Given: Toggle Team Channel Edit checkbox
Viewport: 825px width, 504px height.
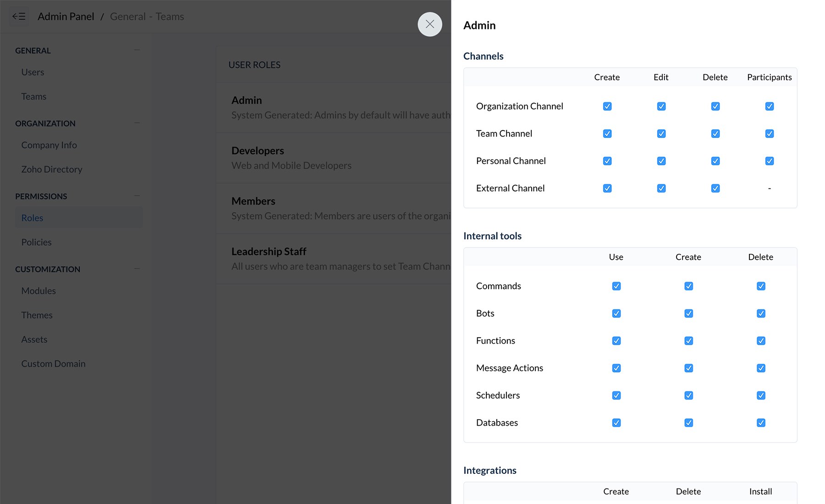Looking at the screenshot, I should (661, 134).
